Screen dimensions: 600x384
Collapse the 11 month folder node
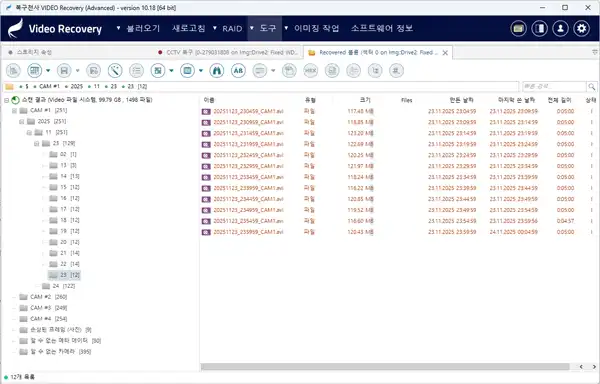point(29,133)
